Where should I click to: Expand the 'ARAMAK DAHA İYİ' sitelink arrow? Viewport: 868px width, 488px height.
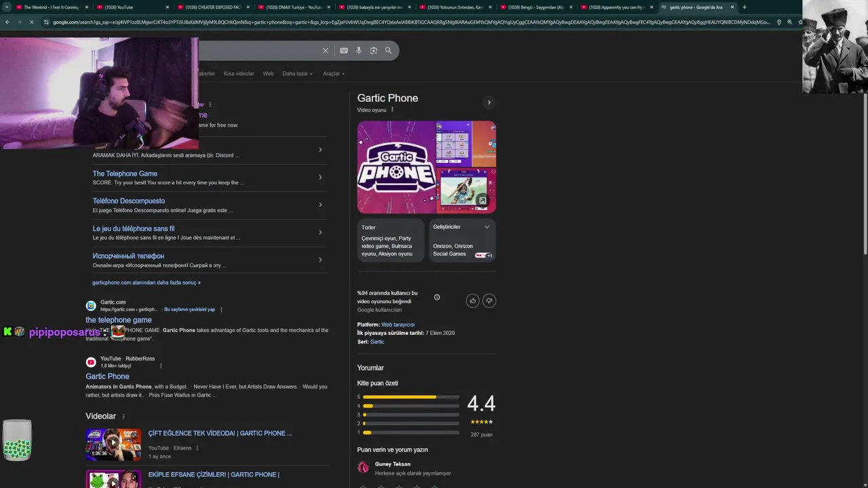320,150
